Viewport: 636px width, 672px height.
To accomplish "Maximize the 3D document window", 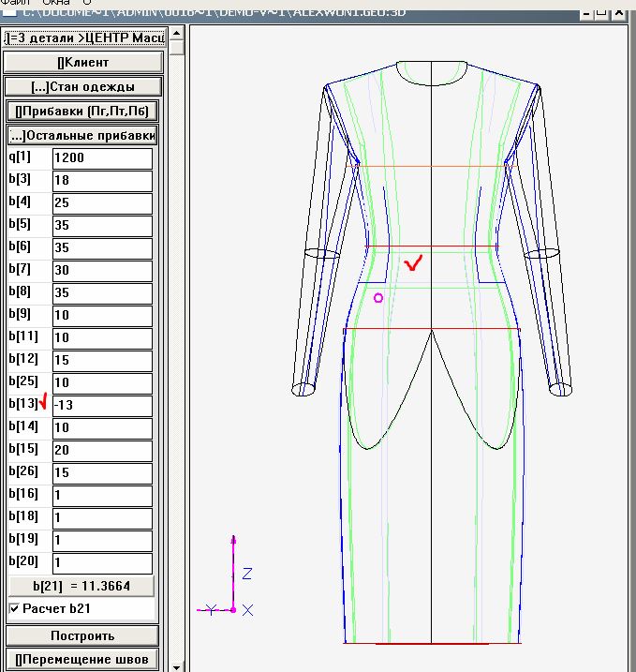I will (602, 13).
